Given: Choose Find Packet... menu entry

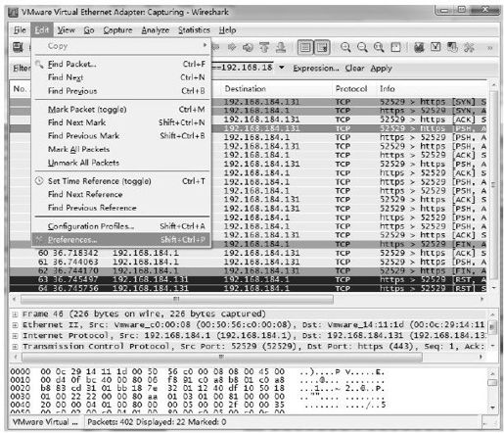Looking at the screenshot, I should click(x=121, y=64).
